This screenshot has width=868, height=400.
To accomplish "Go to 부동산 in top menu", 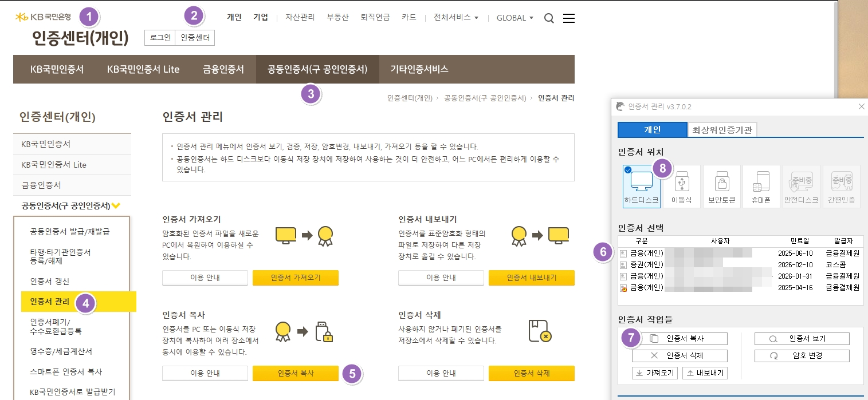I will point(338,17).
